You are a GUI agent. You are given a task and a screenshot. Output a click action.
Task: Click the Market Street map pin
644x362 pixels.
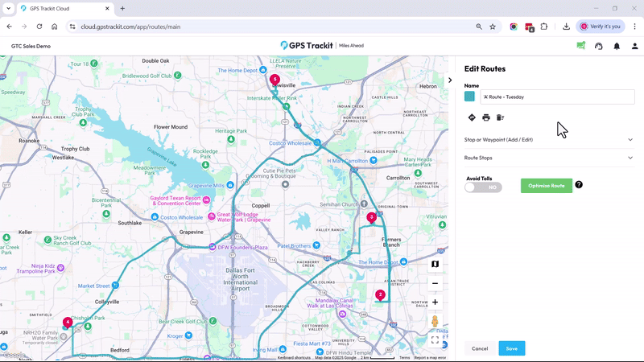click(x=115, y=285)
